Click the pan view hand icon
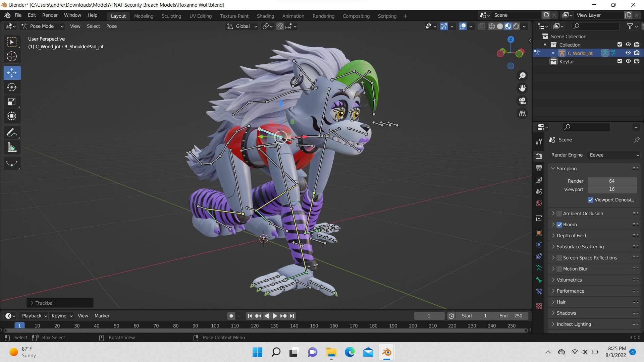 point(522,88)
